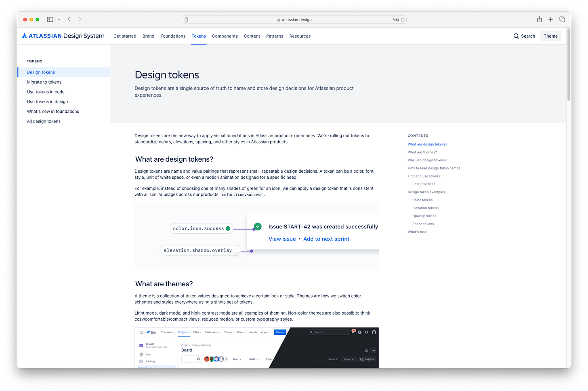Screen dimensions: 588x391
Task: Click View issue in the illustration
Action: pos(282,239)
